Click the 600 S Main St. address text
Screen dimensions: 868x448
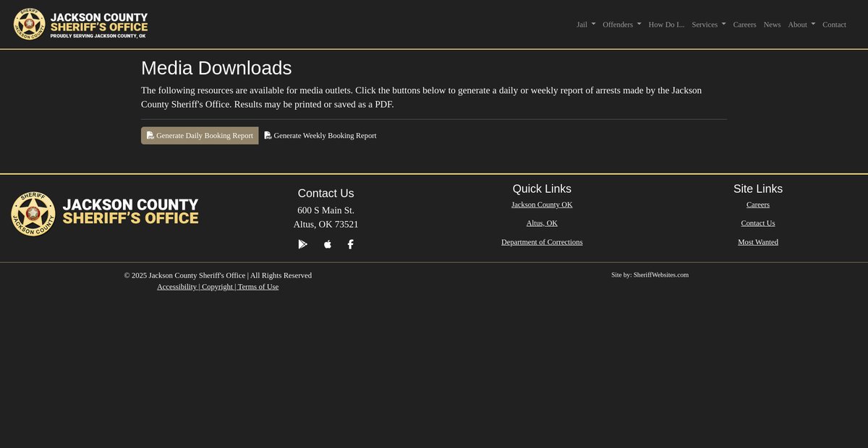click(325, 210)
